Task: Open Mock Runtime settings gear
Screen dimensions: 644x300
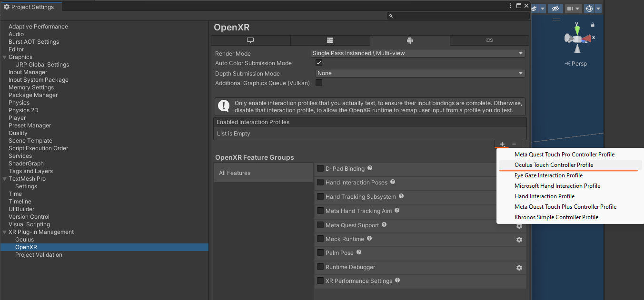Action: (519, 240)
